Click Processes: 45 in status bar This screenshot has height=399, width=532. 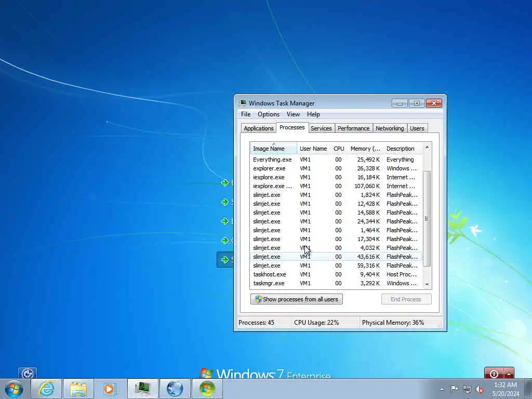click(256, 323)
